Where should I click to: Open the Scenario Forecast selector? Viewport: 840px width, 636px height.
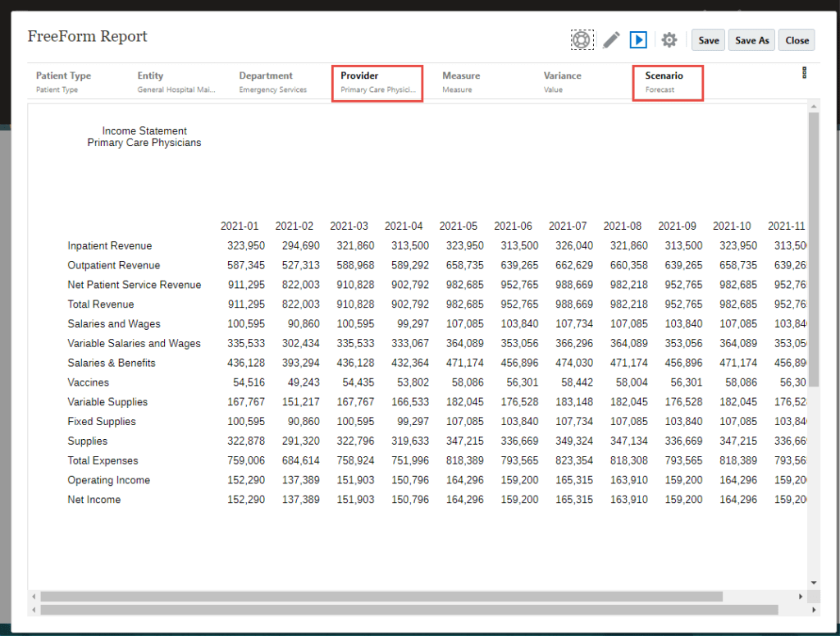click(x=668, y=82)
